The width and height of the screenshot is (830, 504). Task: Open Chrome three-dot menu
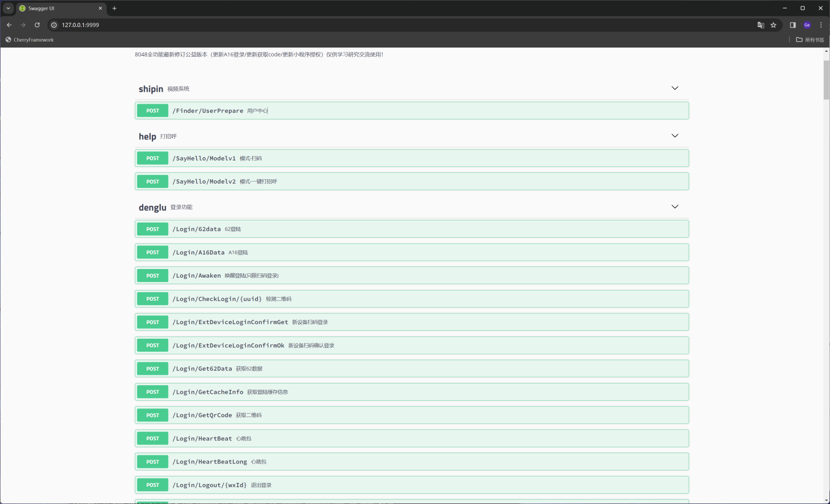click(821, 25)
